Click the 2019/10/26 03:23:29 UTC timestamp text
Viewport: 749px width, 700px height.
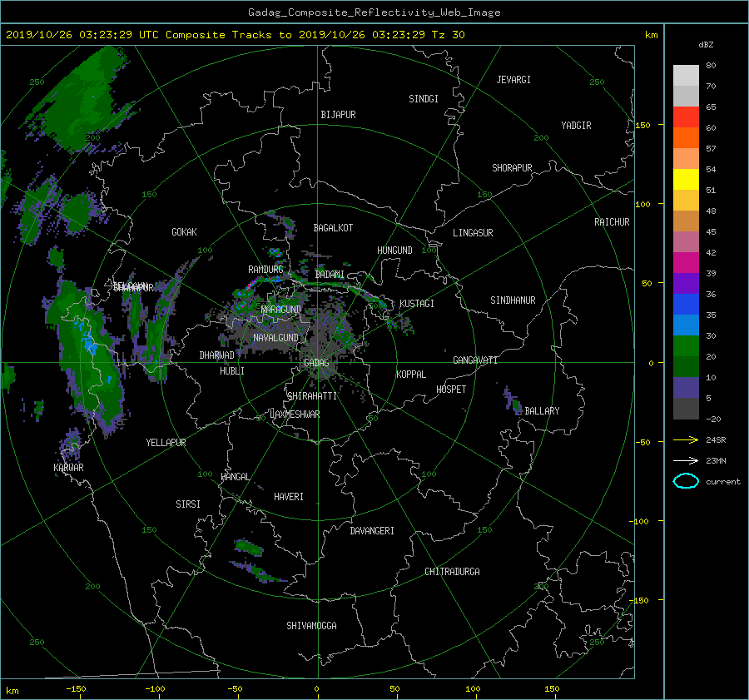76,35
